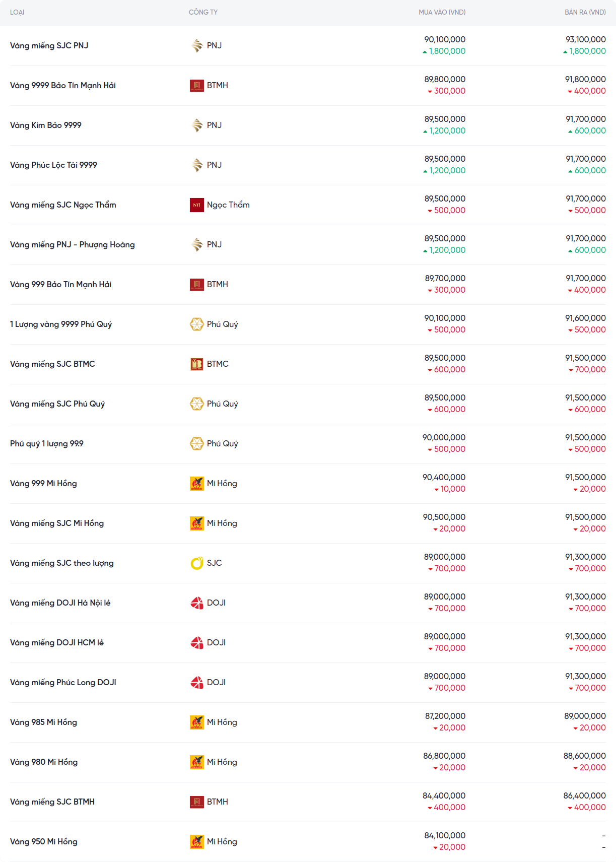The width and height of the screenshot is (616, 862).
Task: Click the MUA VÀO (VND) column header
Action: [442, 12]
